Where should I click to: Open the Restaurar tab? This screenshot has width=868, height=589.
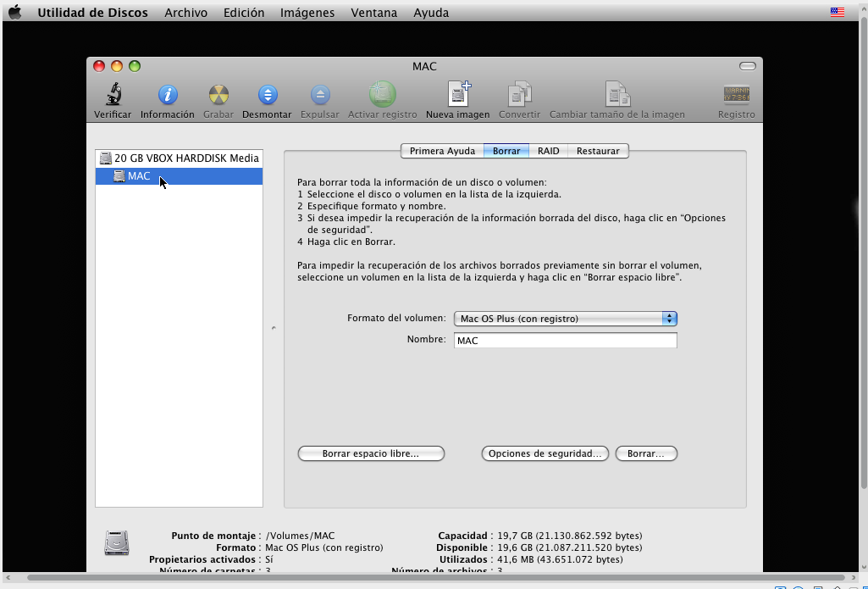click(598, 151)
